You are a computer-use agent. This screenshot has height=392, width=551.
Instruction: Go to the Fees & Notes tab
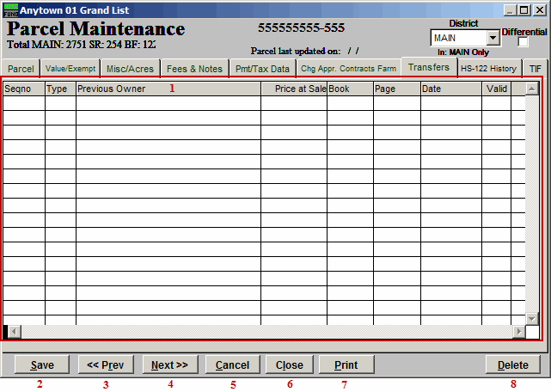tap(194, 69)
